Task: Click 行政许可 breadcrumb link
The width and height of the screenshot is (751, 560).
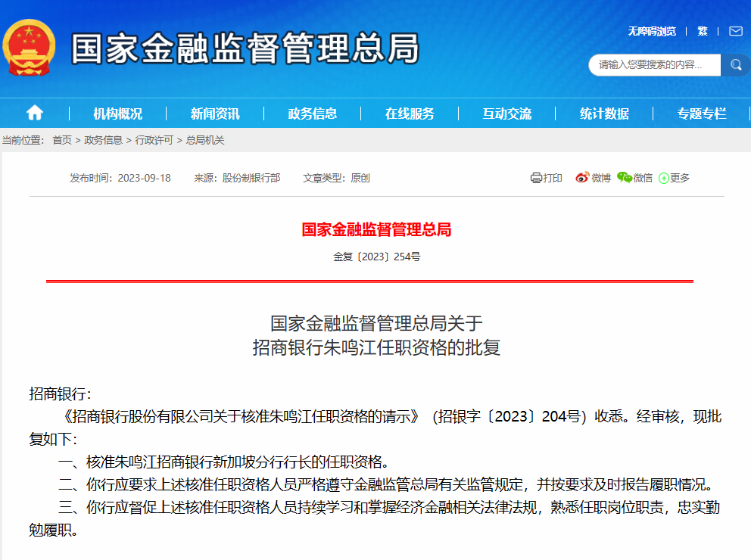Action: click(x=154, y=140)
